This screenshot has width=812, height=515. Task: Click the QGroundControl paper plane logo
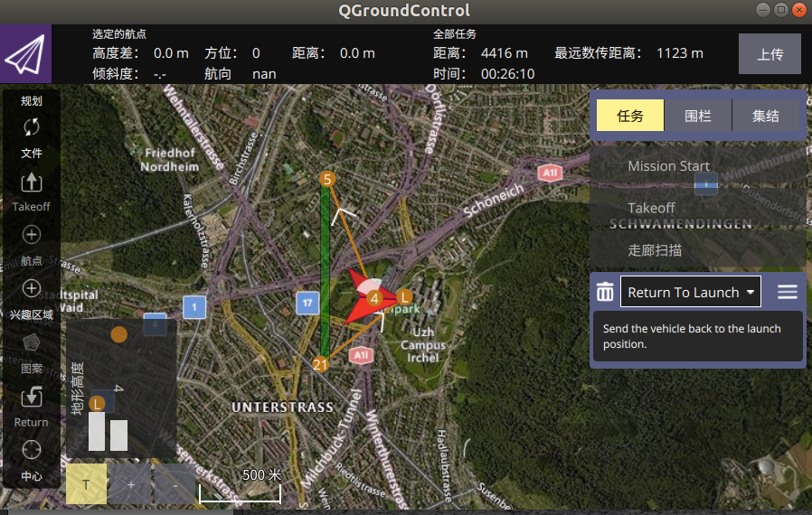click(25, 54)
